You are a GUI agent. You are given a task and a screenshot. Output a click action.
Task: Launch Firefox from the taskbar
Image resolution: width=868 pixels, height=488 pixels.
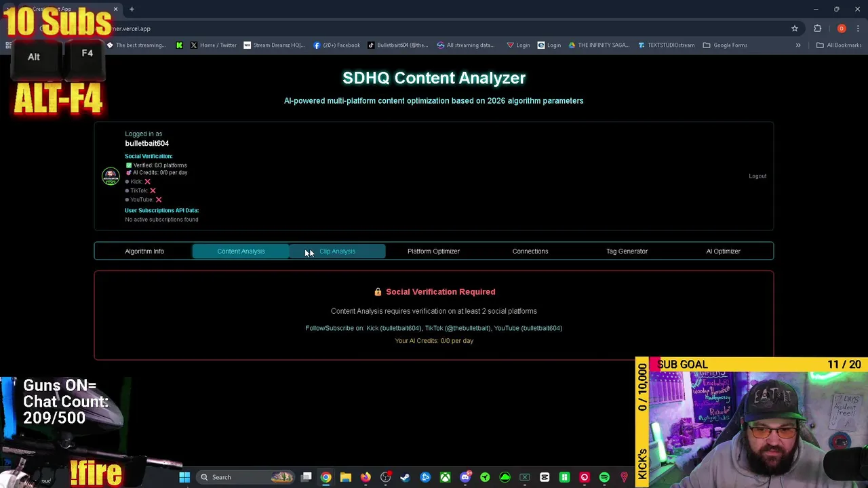pyautogui.click(x=366, y=477)
